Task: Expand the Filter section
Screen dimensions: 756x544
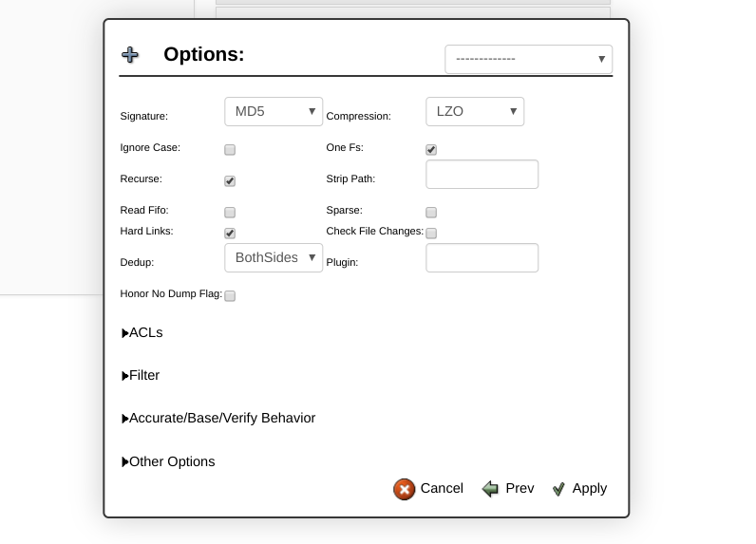Action: point(141,375)
